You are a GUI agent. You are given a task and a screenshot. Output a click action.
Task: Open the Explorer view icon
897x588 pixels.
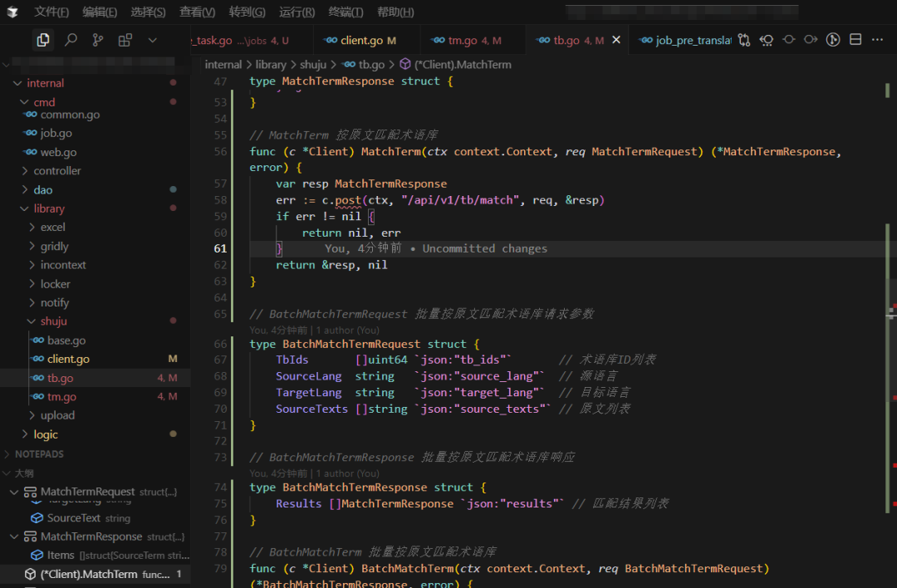[x=42, y=40]
